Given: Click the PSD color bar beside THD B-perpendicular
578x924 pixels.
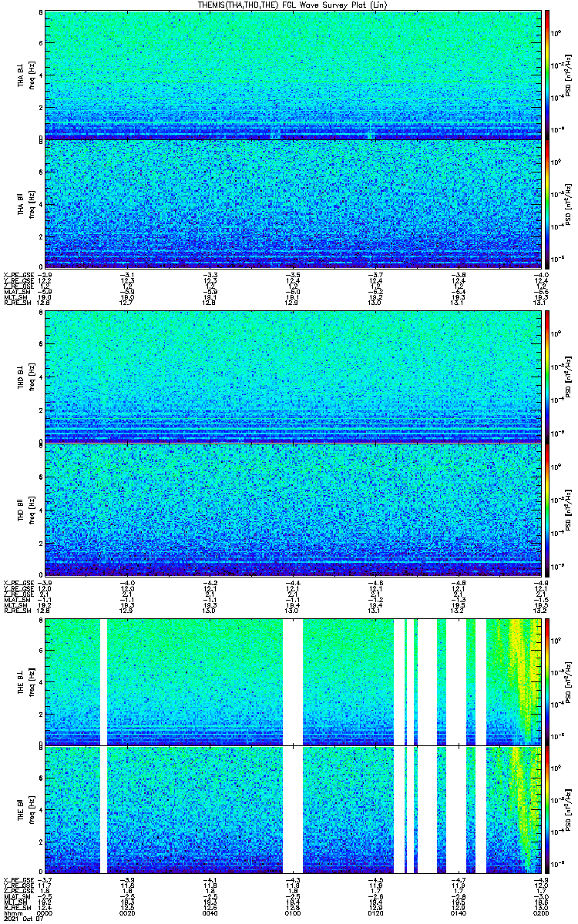Looking at the screenshot, I should click(547, 377).
